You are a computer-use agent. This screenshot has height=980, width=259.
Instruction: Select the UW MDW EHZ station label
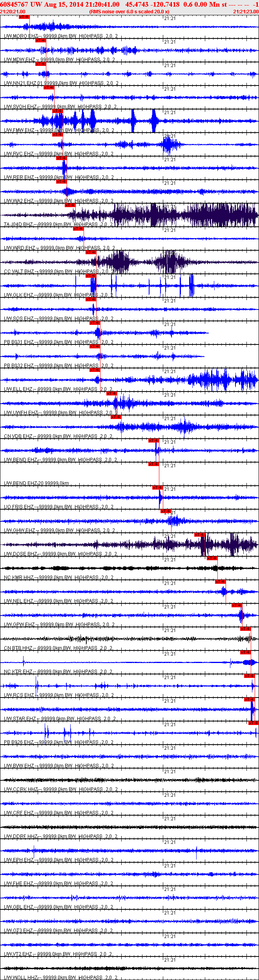pos(60,60)
